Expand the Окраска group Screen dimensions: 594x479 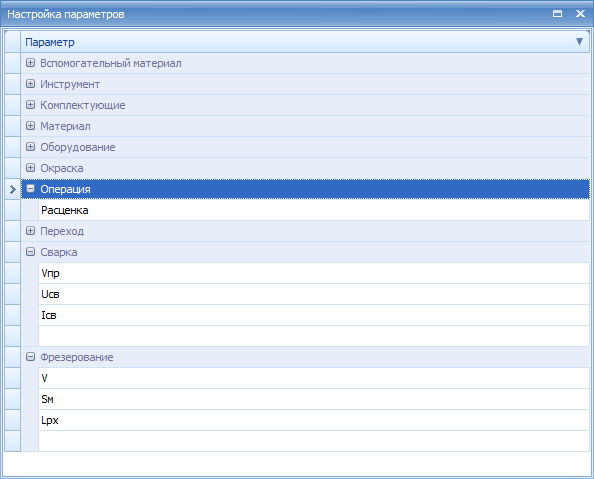click(x=30, y=168)
